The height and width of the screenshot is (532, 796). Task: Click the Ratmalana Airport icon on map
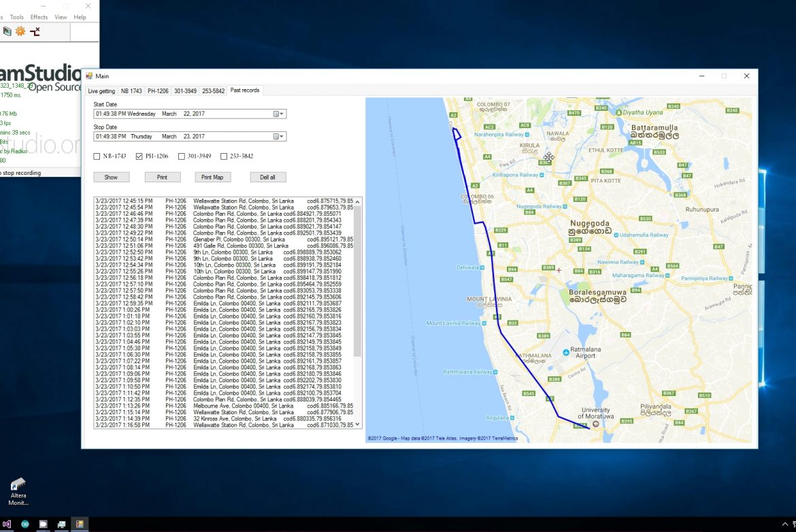point(566,352)
